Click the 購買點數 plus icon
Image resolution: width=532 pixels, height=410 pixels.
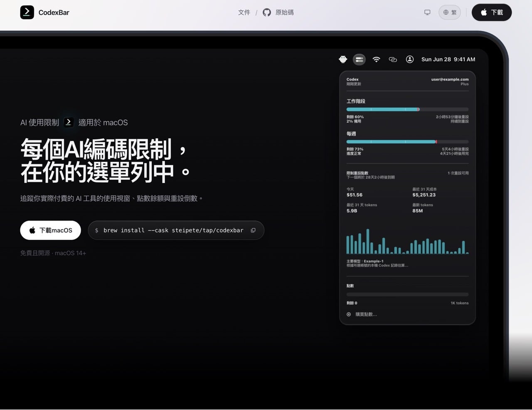coord(349,314)
